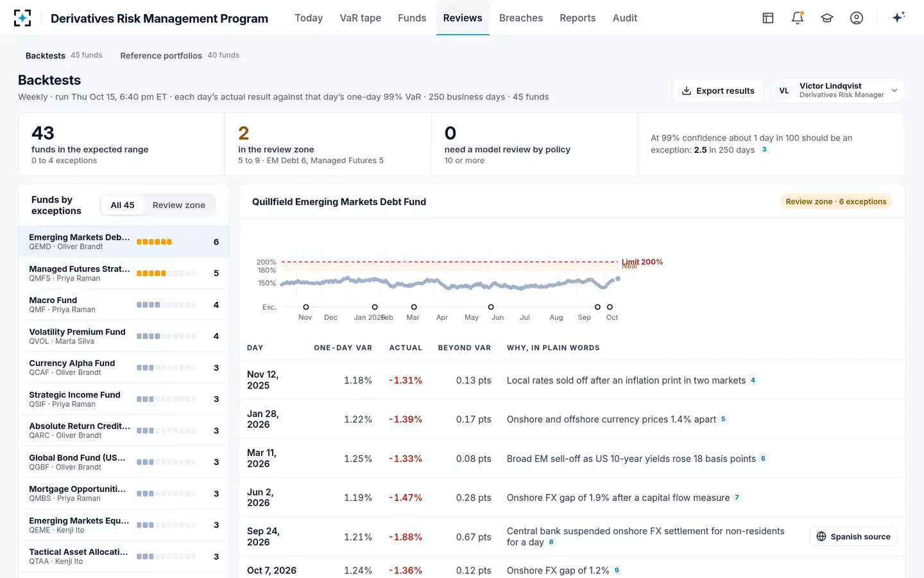Open the user account icon
The height and width of the screenshot is (578, 924).
pos(857,18)
